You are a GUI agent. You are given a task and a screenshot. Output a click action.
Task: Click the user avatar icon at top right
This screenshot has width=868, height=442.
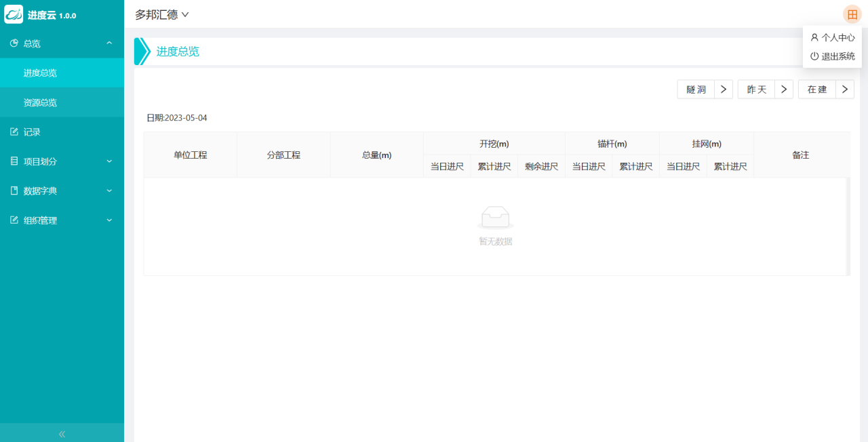[852, 14]
